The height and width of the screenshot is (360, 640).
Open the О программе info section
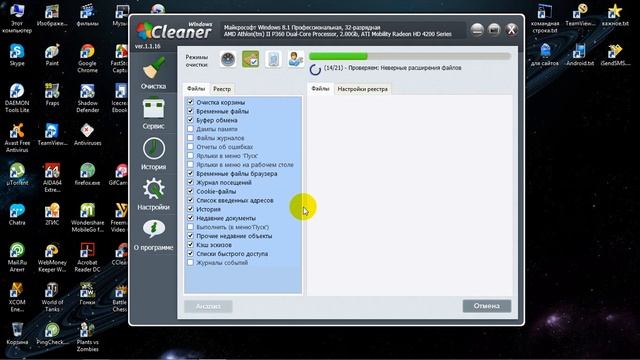pos(153,235)
